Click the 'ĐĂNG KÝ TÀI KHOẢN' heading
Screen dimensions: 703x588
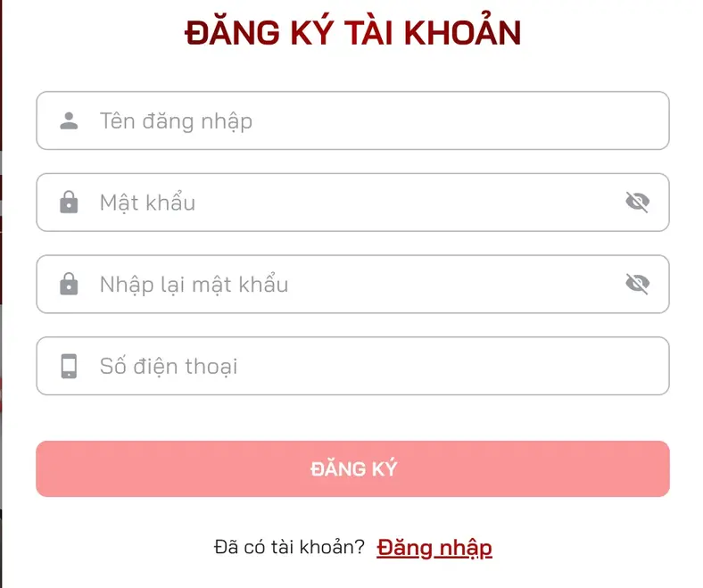click(352, 33)
